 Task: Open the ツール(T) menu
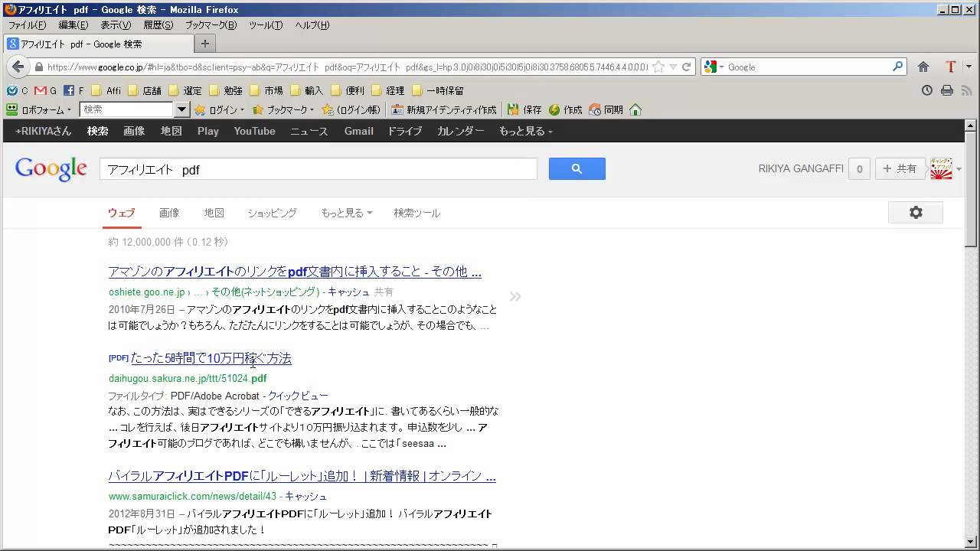tap(266, 25)
